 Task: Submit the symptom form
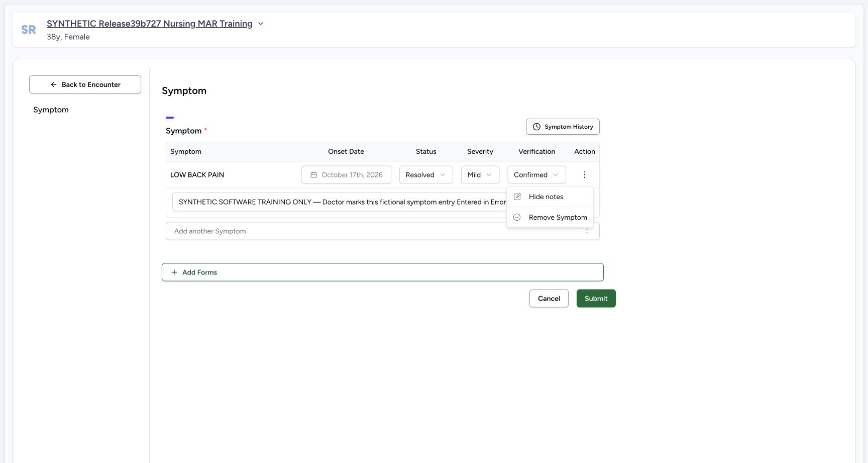[x=596, y=299]
